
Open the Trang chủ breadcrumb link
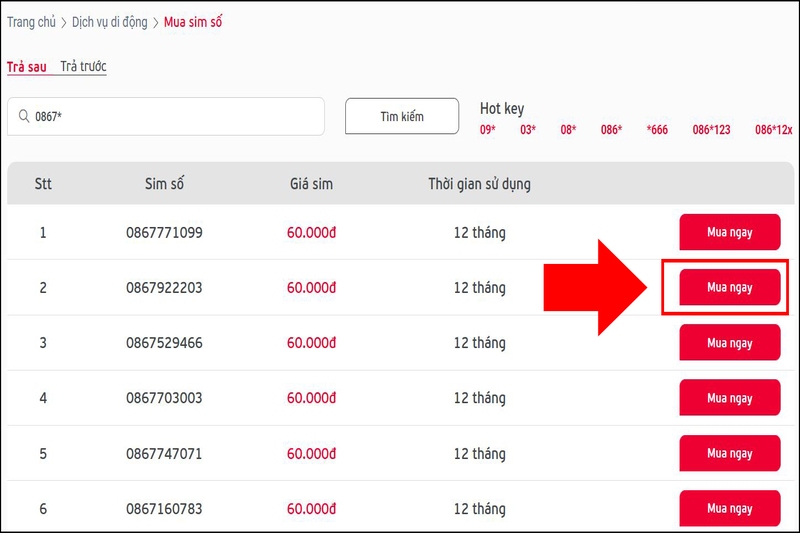(32, 21)
